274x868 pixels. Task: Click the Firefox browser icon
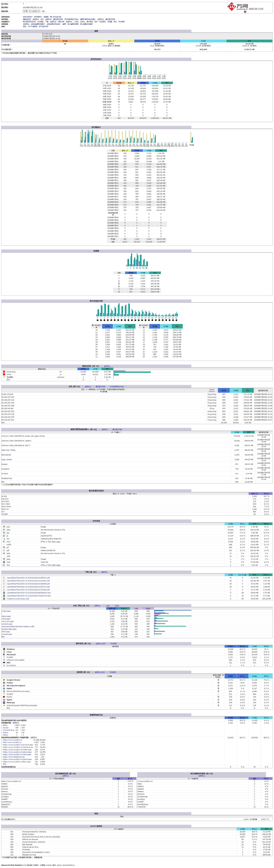click(4, 683)
